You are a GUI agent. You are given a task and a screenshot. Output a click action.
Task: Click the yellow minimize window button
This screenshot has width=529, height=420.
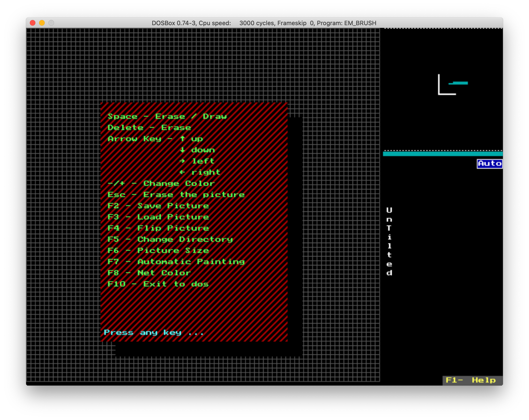coord(42,23)
